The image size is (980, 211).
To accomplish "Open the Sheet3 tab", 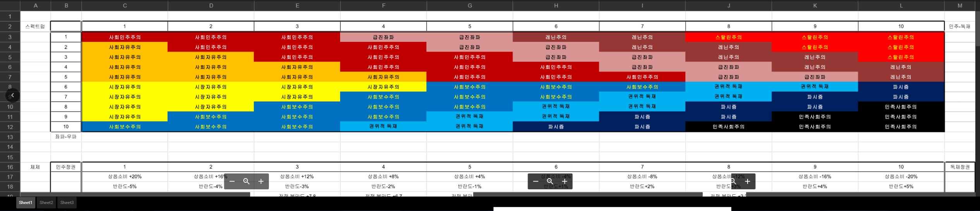I will click(x=67, y=202).
